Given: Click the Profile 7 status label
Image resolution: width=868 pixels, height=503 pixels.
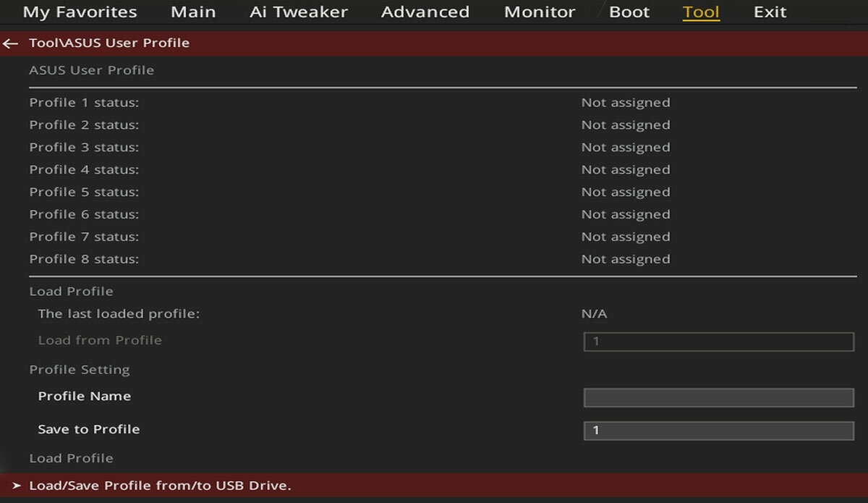Looking at the screenshot, I should [84, 237].
